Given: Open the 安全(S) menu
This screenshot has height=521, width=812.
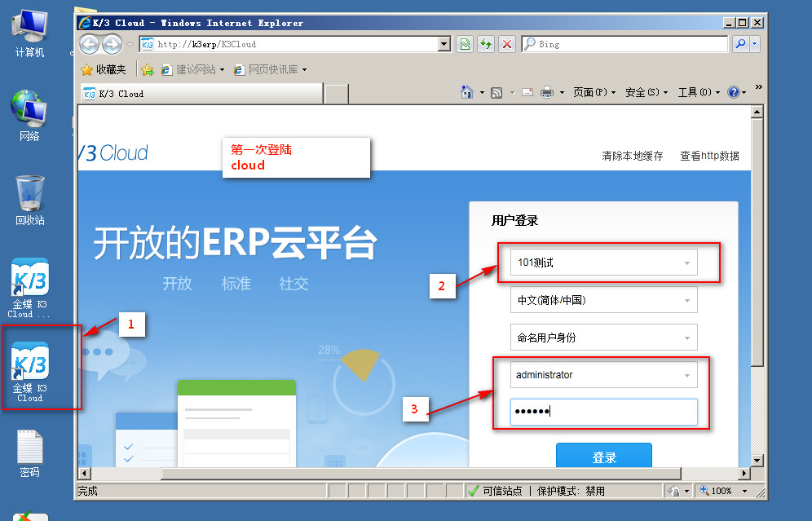Looking at the screenshot, I should 647,92.
